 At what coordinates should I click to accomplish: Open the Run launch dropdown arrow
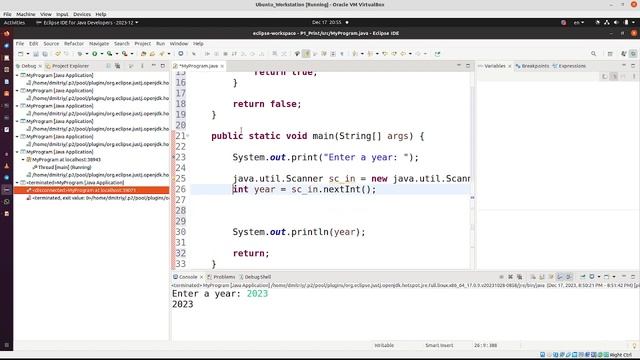pos(102,54)
